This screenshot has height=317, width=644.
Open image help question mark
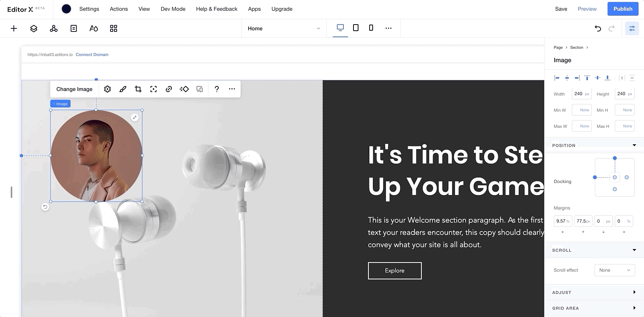tap(217, 89)
